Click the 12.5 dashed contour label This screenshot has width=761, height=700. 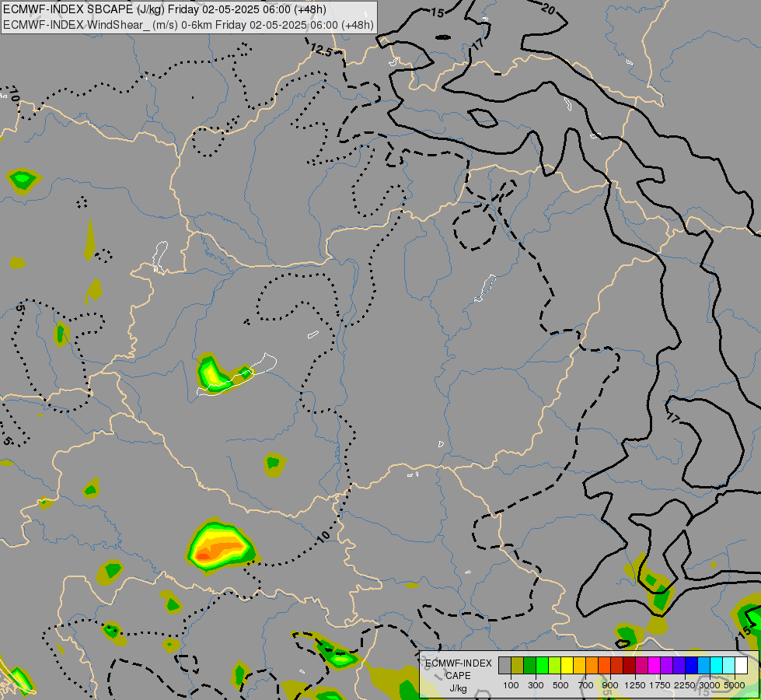321,50
